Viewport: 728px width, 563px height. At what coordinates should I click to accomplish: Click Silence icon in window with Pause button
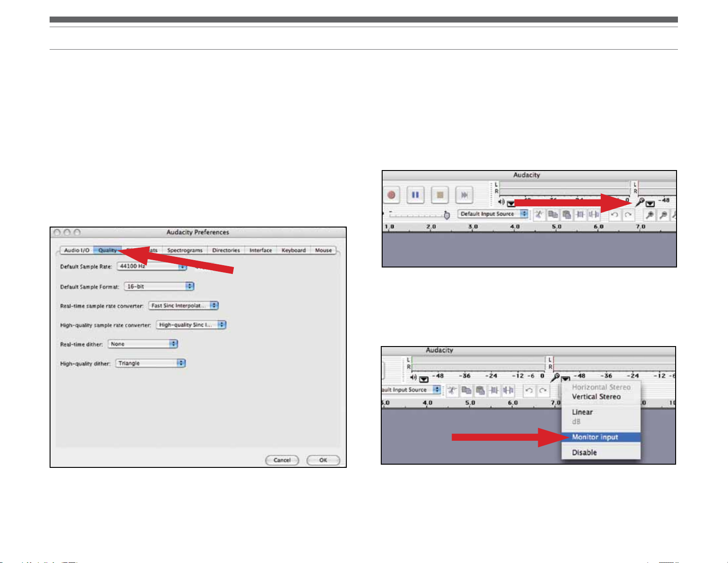593,214
